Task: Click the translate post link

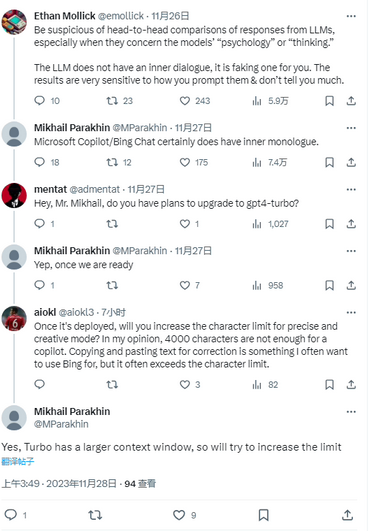Action: coord(18,461)
